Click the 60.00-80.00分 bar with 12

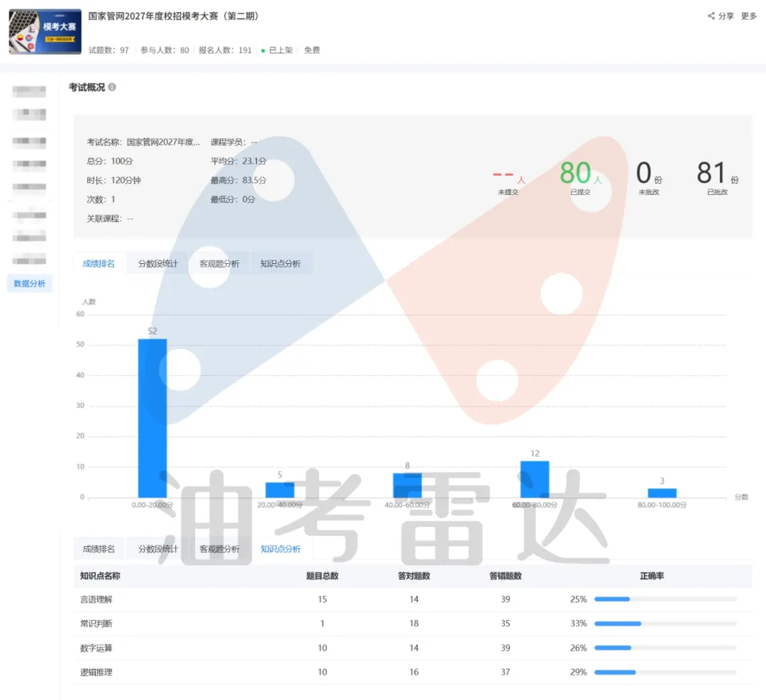535,479
